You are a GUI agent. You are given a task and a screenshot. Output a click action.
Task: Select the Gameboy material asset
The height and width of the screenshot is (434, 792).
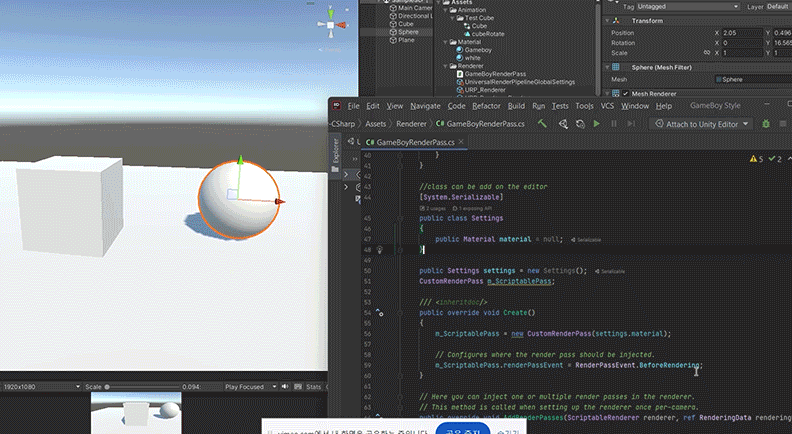478,48
